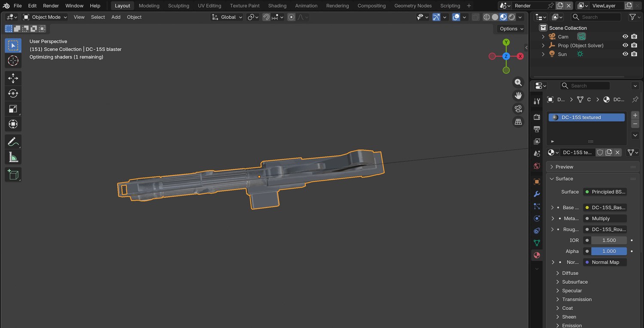Switch to Wireframe viewport shading
The width and height of the screenshot is (644, 328).
(x=486, y=17)
